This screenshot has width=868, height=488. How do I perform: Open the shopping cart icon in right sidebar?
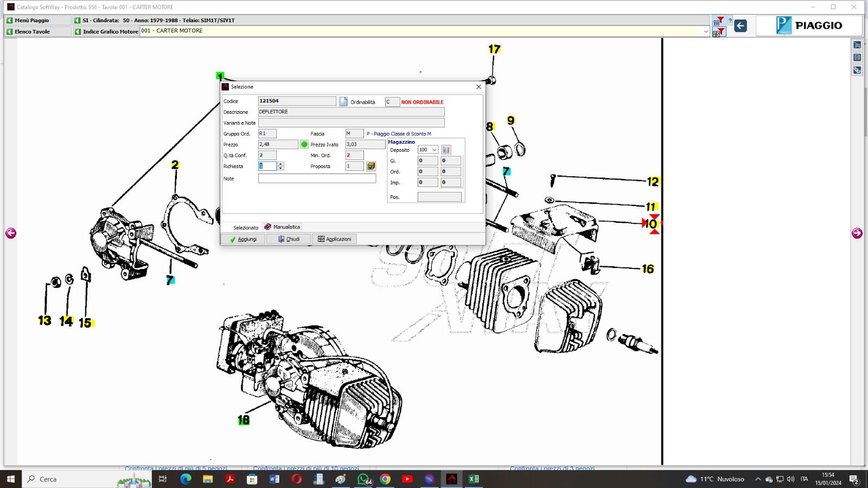tap(857, 45)
